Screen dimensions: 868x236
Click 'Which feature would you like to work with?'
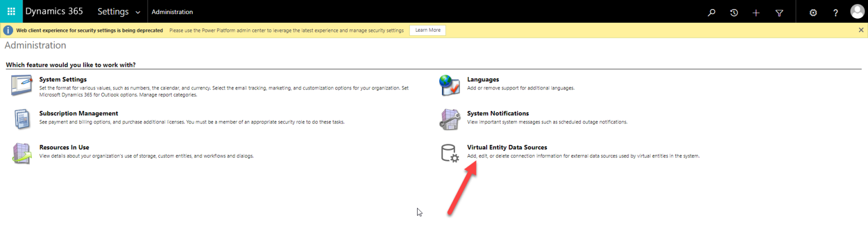point(71,65)
